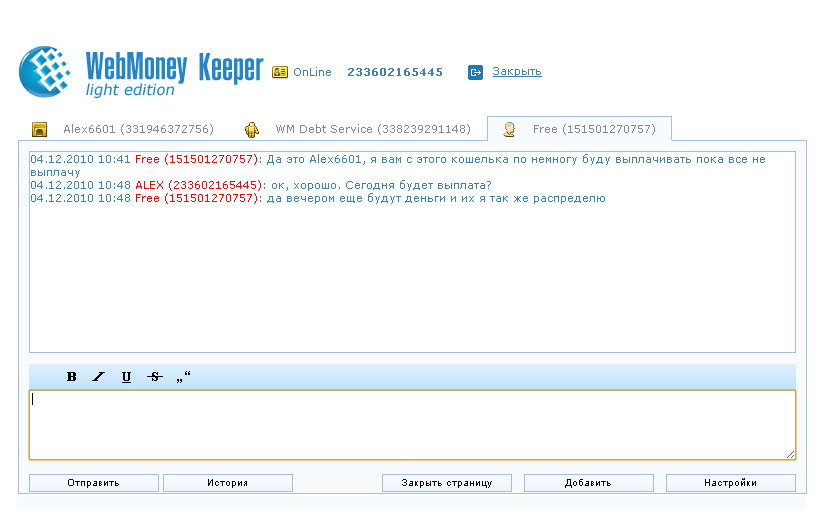The height and width of the screenshot is (530, 832).
Task: Click the OnLine status card icon
Action: click(280, 72)
